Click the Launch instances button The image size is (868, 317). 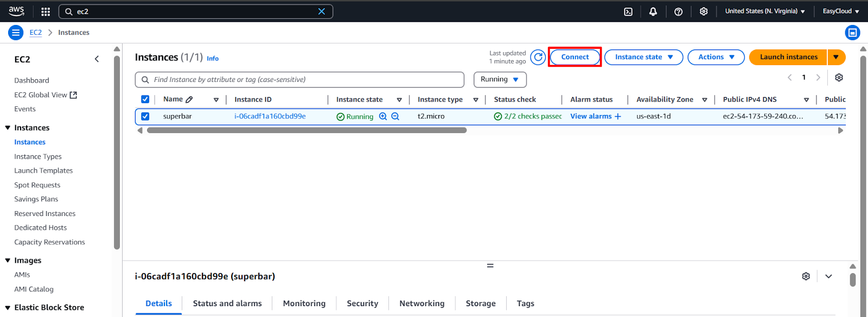(x=788, y=57)
